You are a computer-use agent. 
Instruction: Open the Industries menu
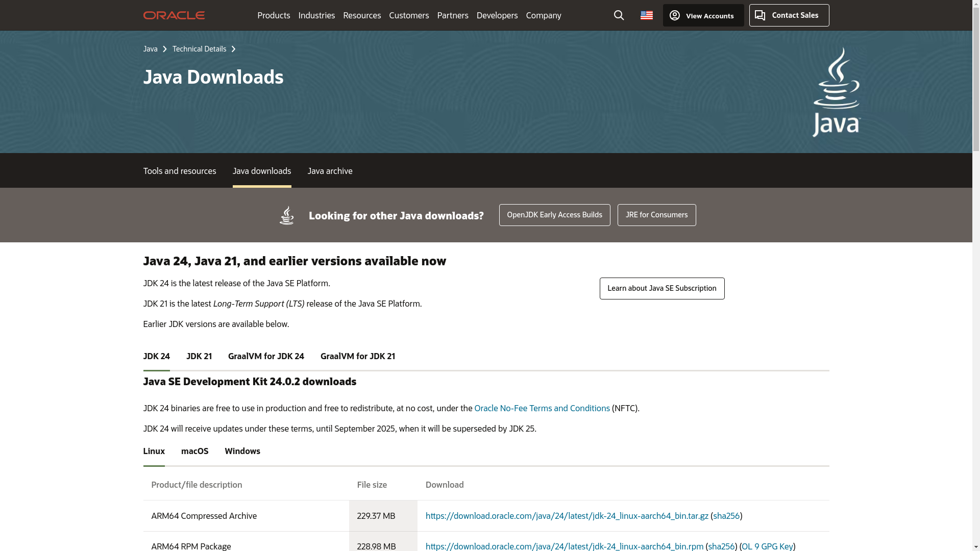(316, 15)
